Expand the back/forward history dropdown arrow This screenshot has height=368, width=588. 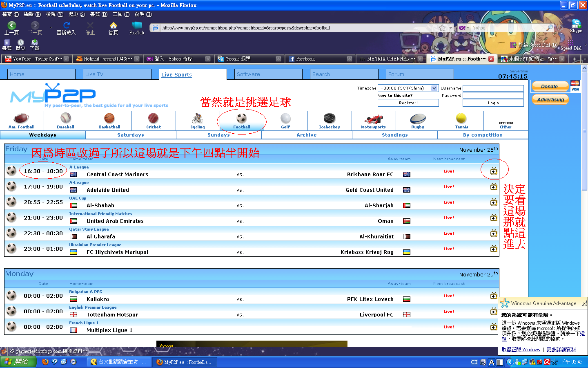pyautogui.click(x=51, y=28)
